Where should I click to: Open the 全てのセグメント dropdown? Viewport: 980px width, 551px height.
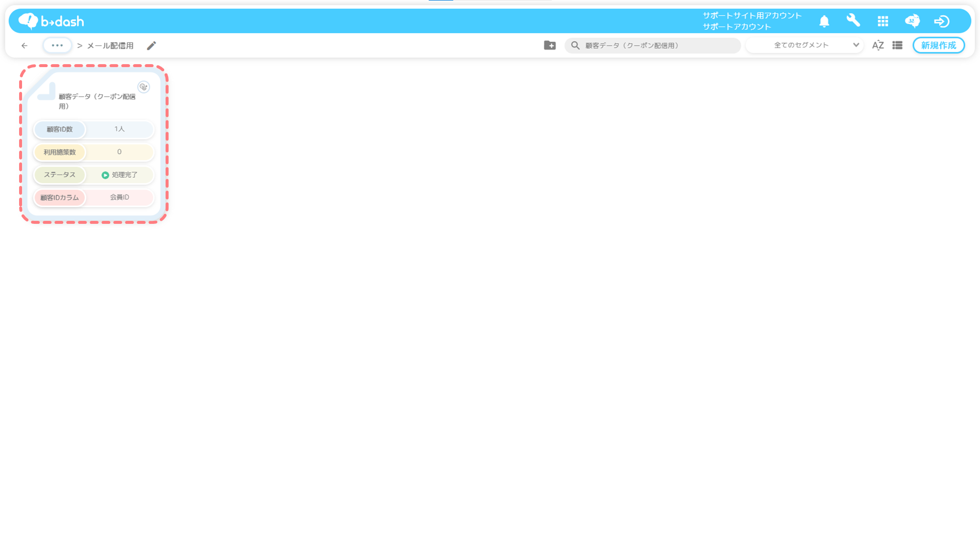click(801, 45)
